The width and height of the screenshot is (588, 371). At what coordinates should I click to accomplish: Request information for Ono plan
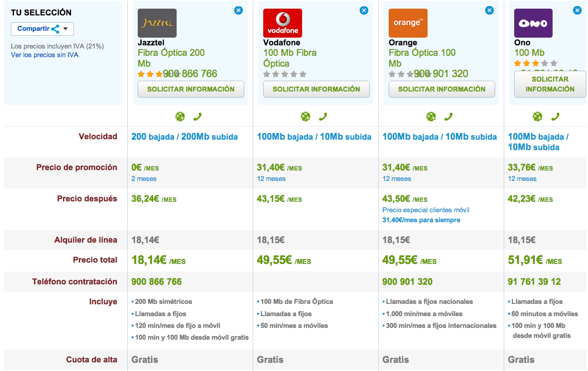click(550, 84)
